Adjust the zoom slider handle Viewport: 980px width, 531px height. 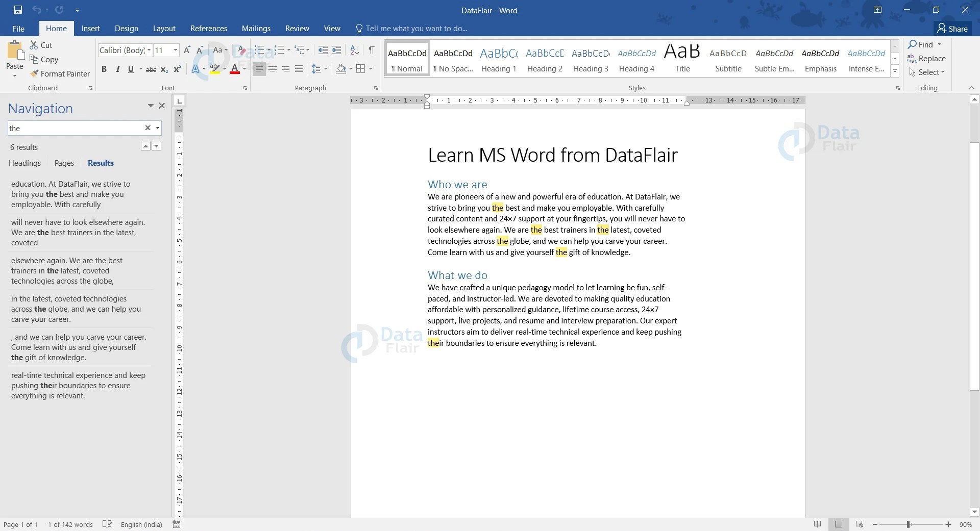pyautogui.click(x=909, y=524)
